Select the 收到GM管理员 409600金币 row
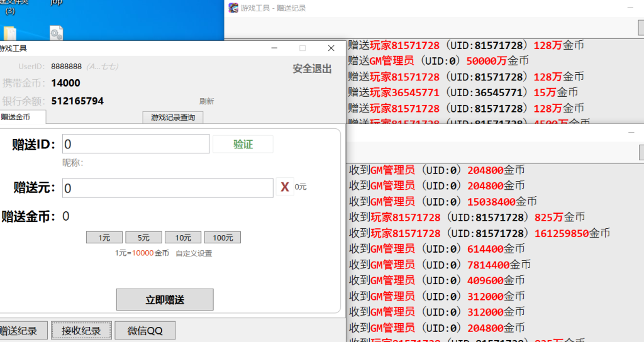 [437, 280]
